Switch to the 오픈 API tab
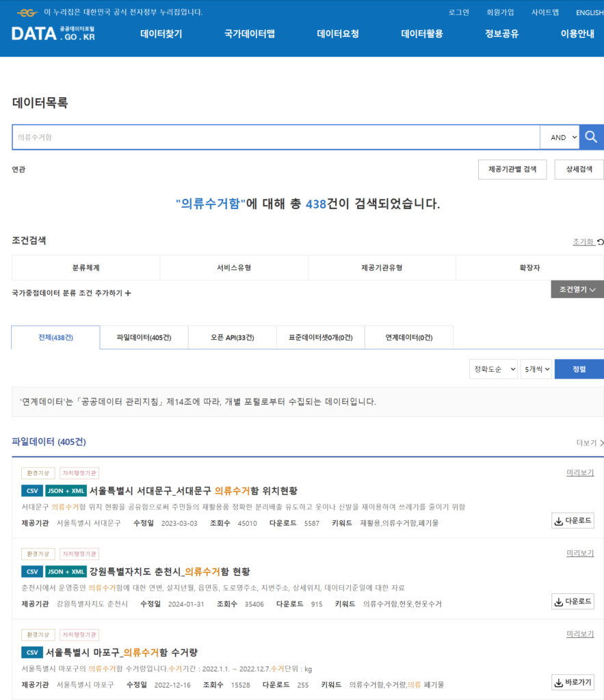This screenshot has height=700, width=604. click(x=231, y=337)
